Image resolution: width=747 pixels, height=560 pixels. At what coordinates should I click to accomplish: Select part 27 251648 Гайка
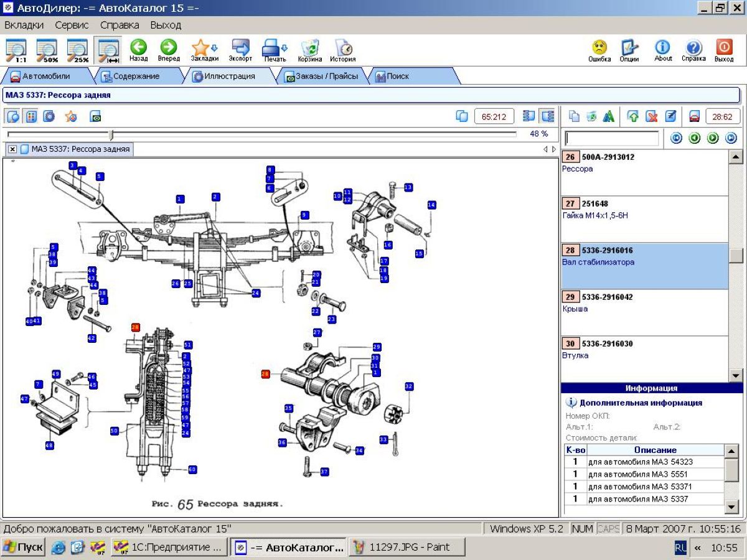click(x=644, y=219)
